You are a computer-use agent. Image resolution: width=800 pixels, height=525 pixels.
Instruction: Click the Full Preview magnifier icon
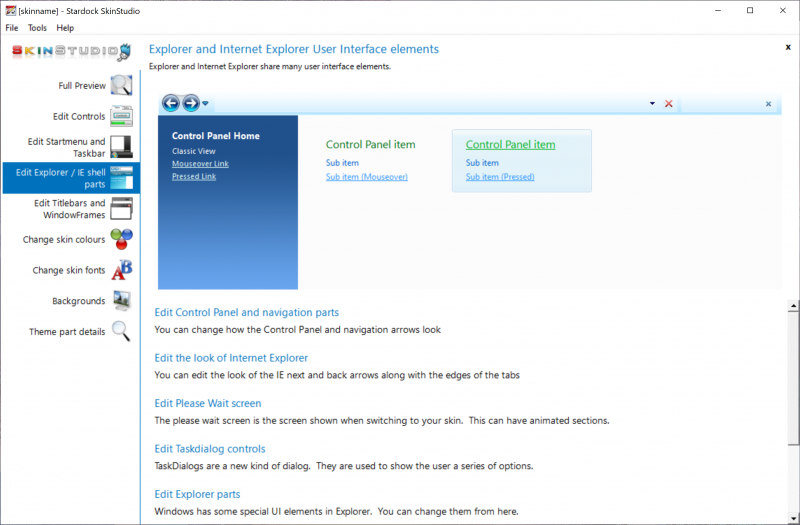[121, 85]
